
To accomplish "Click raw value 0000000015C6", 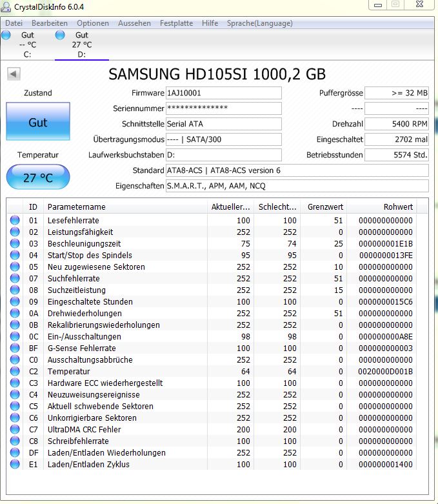I will 386,302.
